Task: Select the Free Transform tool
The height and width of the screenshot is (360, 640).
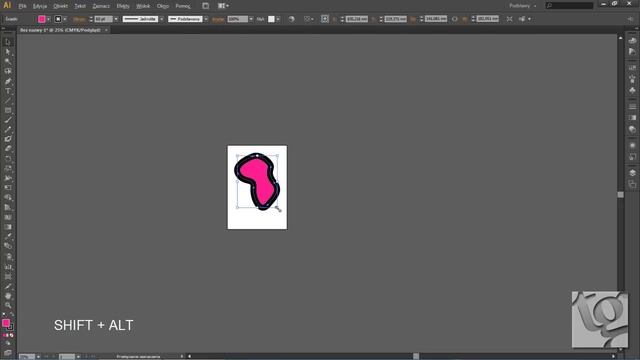Action: click(x=8, y=188)
